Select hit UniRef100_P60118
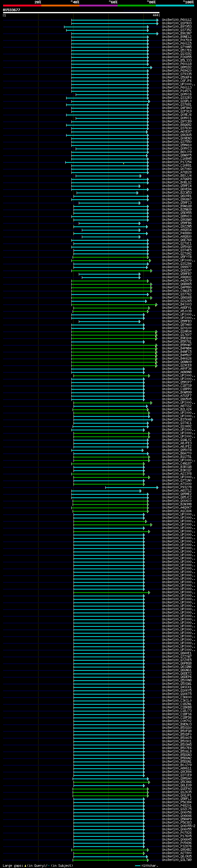Viewport: 197px width, 868px height. coord(177,64)
